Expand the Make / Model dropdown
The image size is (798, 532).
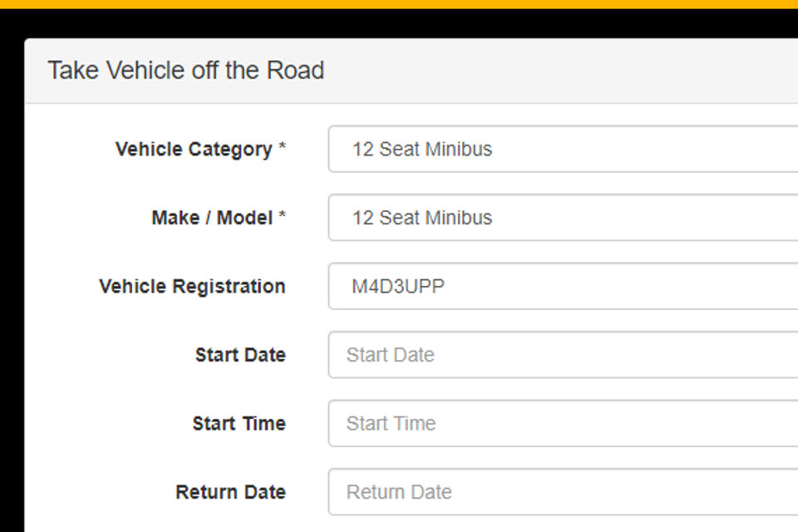(x=562, y=218)
